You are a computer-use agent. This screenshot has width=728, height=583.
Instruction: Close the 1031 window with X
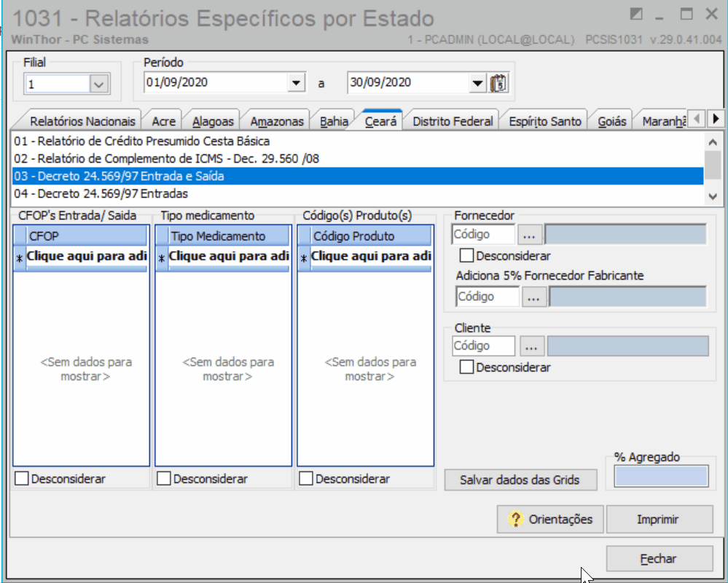click(711, 14)
